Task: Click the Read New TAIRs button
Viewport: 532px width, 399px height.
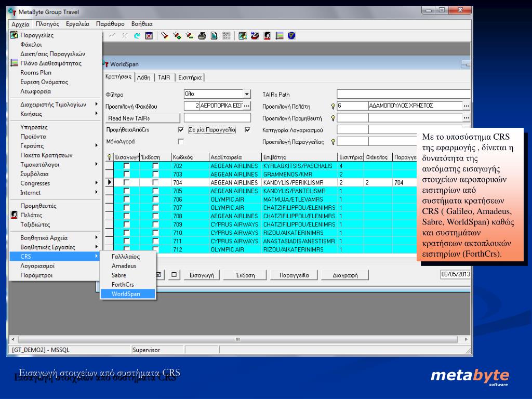Action: (x=142, y=118)
